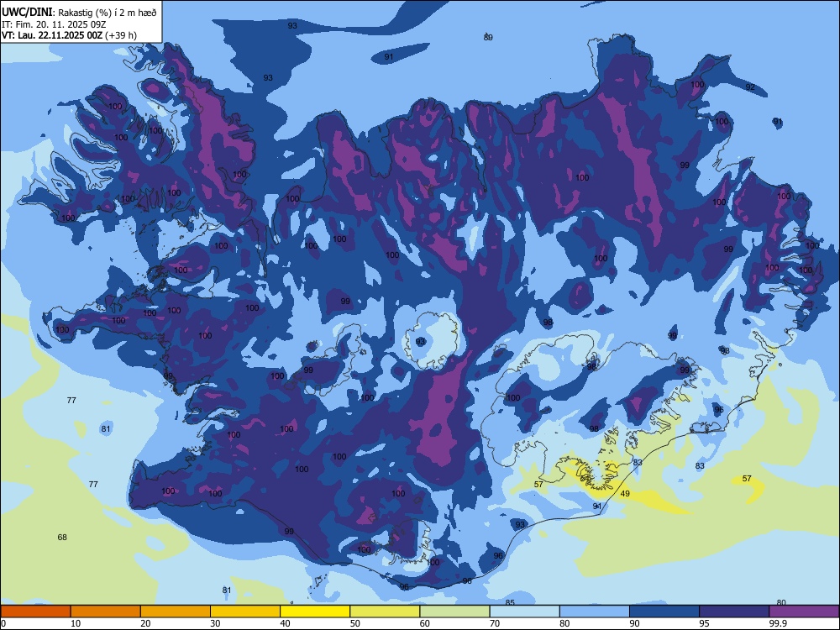Select the value 89 over the northern sea

click(488, 38)
